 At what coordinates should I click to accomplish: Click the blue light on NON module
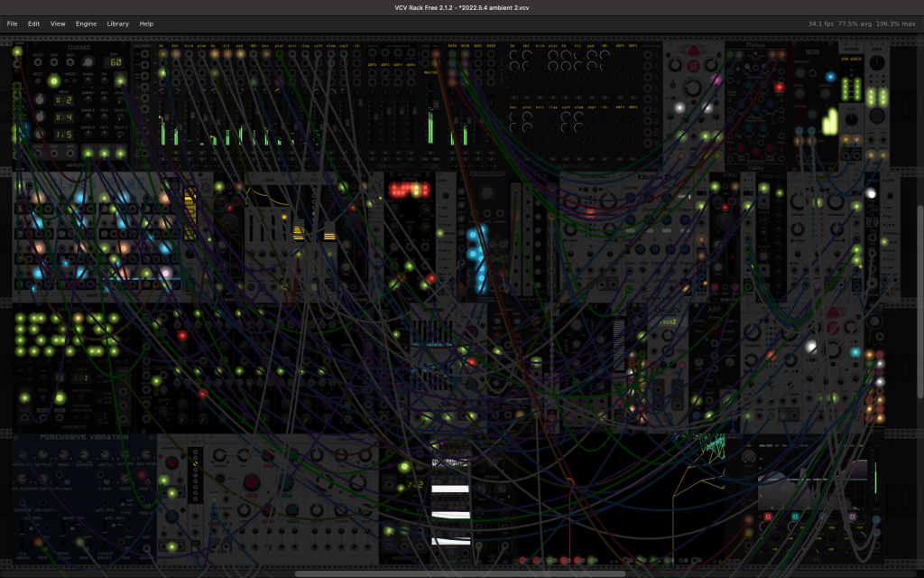click(x=830, y=77)
